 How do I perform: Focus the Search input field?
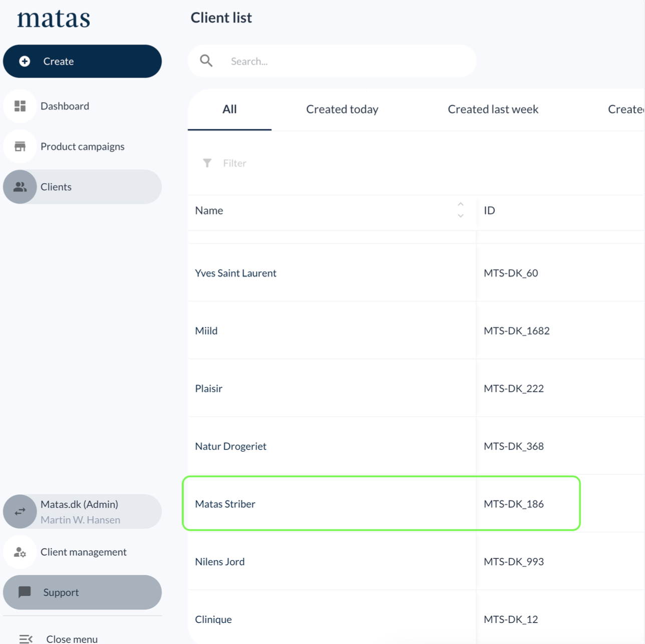pos(332,61)
